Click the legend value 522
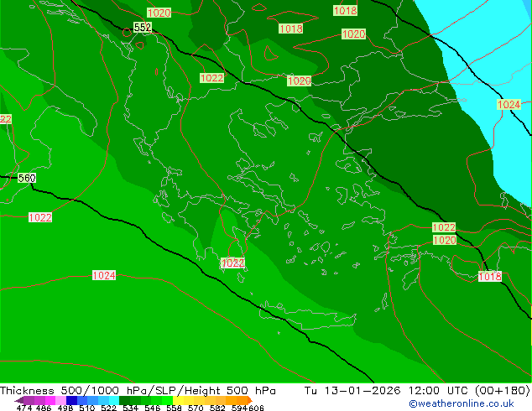 [108, 408]
